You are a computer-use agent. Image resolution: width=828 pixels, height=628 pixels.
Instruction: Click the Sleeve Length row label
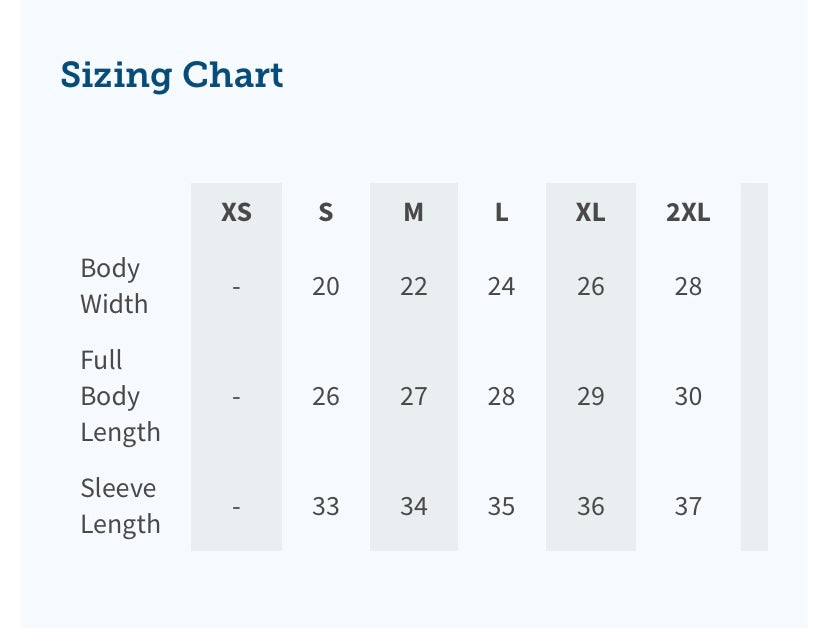[x=119, y=506]
